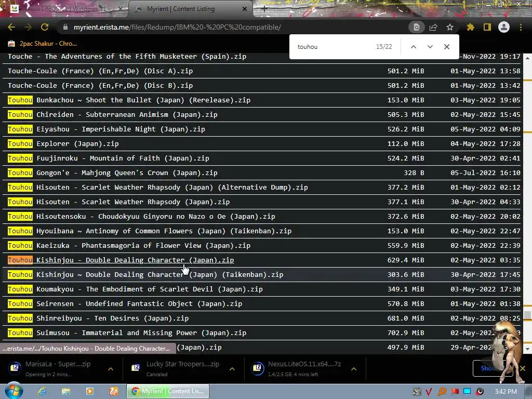Click the date 05-Jul-2022 16:10
This screenshot has height=399, width=532.
485,173
